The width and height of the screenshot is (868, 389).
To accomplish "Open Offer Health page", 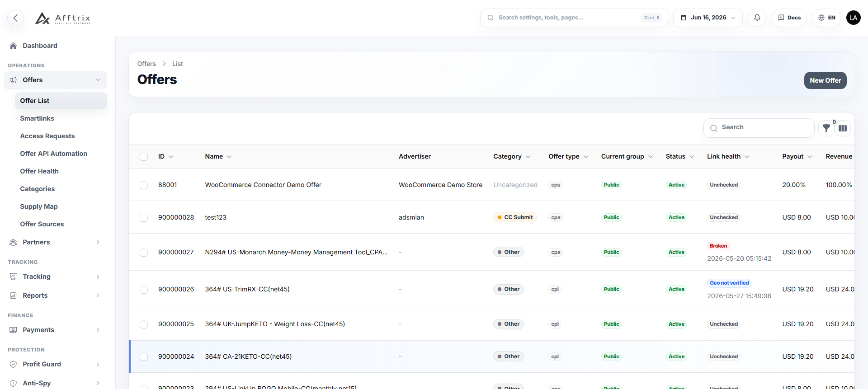I will pyautogui.click(x=39, y=171).
